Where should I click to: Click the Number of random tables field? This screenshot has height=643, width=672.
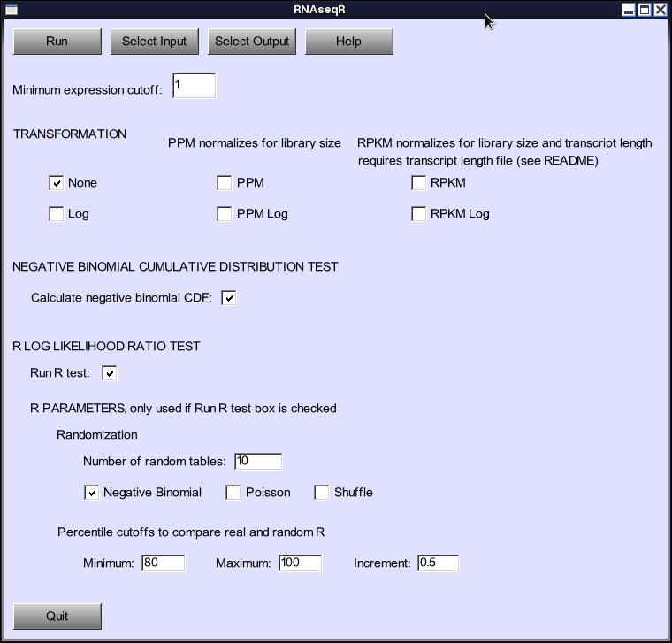(x=258, y=462)
